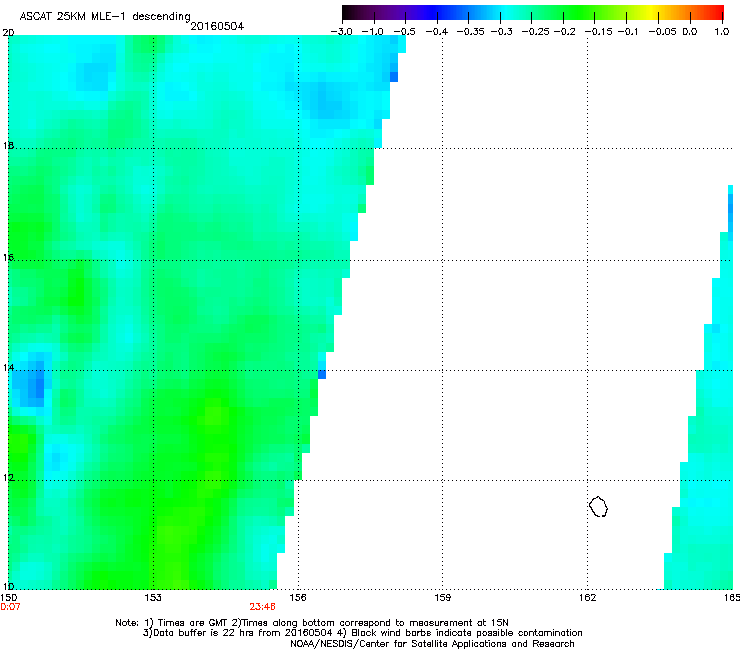
Task: Click the -0.3 color bar label
Action: (502, 32)
